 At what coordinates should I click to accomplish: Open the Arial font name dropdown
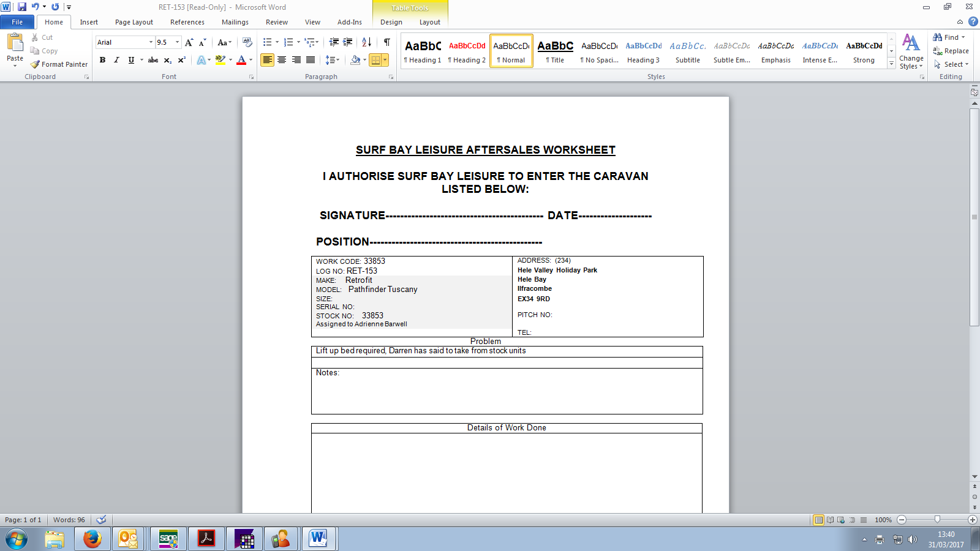click(151, 42)
